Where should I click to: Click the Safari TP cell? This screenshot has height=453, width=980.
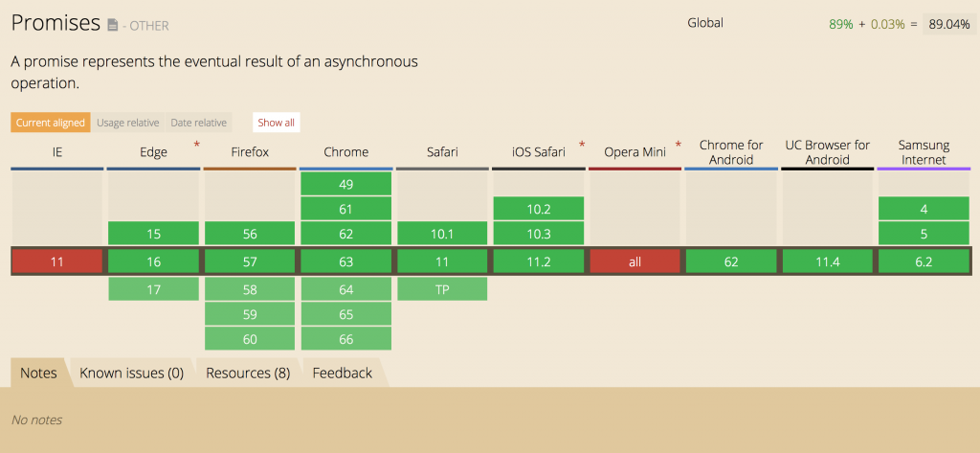pos(442,289)
